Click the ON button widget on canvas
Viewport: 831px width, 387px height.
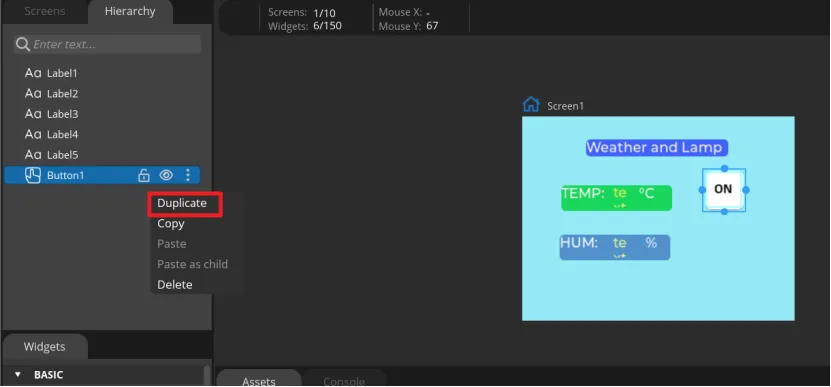(723, 189)
